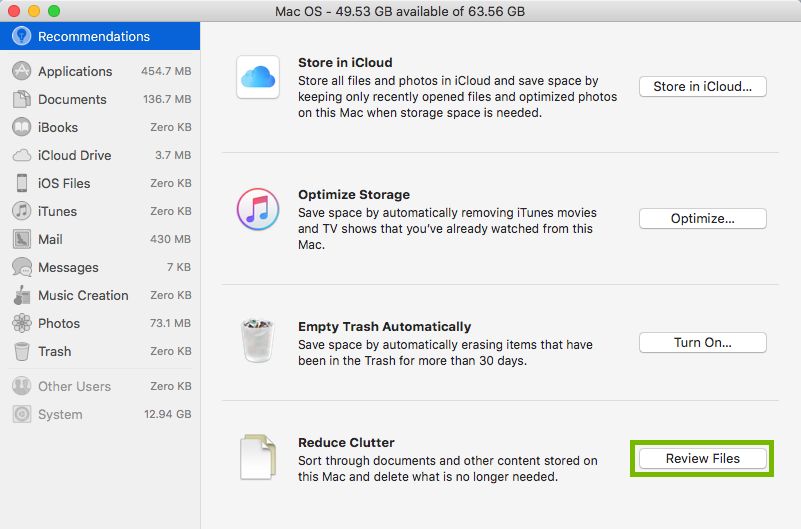Click the Other Users icon
The width and height of the screenshot is (801, 529).
pyautogui.click(x=21, y=386)
